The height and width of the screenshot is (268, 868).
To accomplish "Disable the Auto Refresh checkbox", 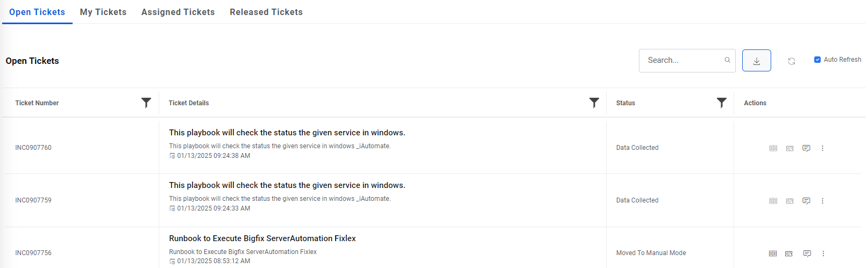I will pyautogui.click(x=817, y=60).
